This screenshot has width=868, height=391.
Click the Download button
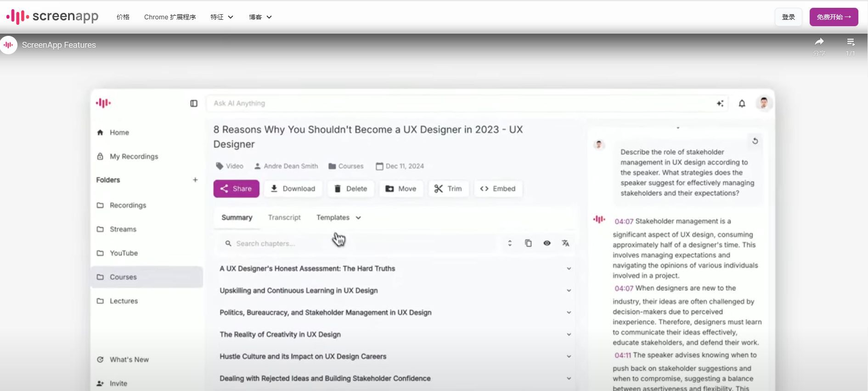(293, 188)
